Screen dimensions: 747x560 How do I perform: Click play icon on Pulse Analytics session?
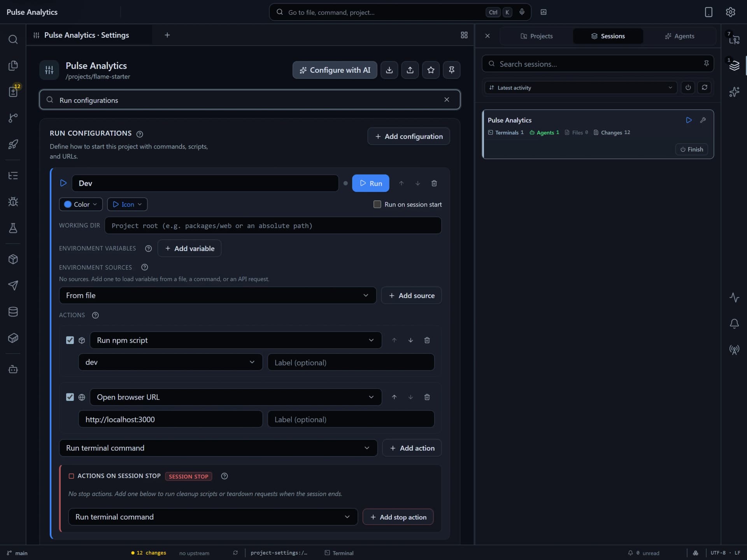pos(689,120)
